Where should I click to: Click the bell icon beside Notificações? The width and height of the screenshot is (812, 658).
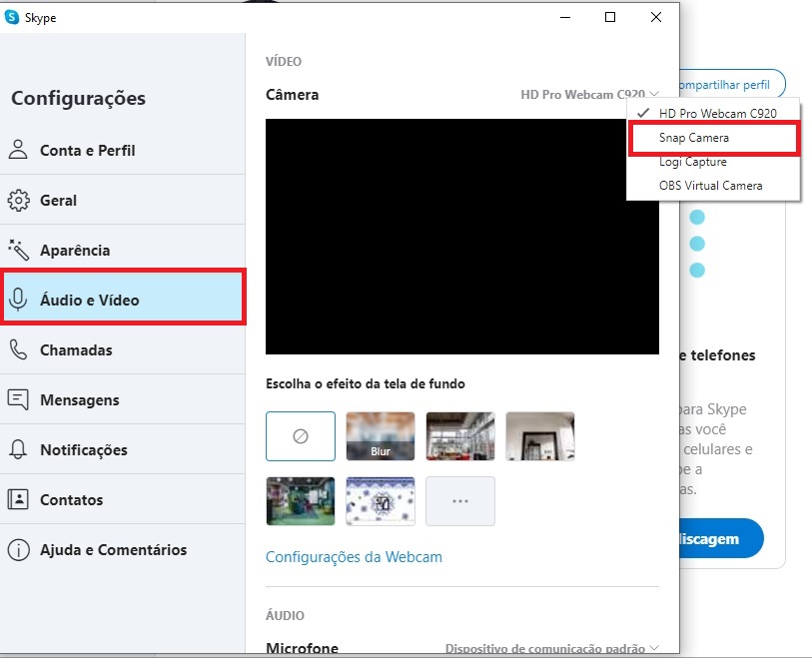click(18, 449)
